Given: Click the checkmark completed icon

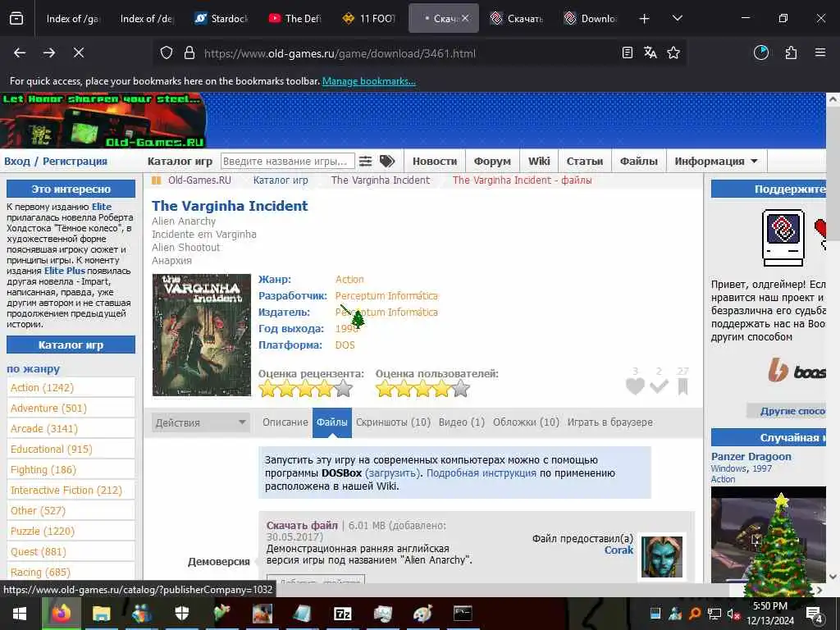Looking at the screenshot, I should (659, 386).
